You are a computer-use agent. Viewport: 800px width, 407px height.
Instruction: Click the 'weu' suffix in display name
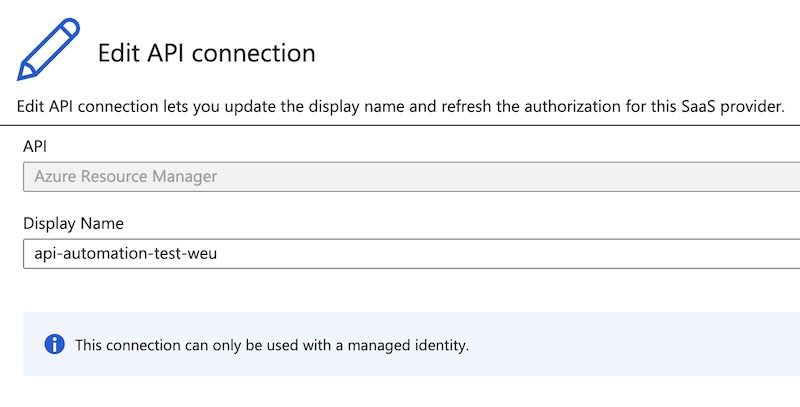203,254
